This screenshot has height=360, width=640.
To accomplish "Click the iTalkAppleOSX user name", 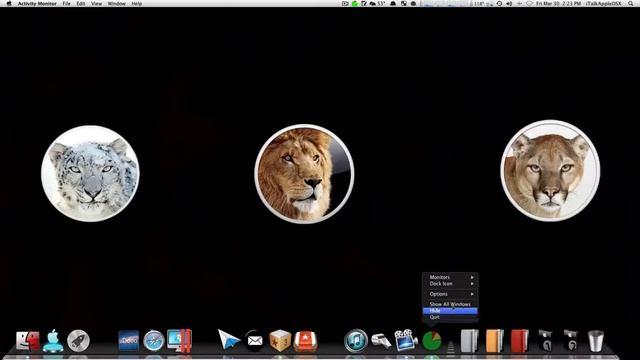I will (603, 3).
